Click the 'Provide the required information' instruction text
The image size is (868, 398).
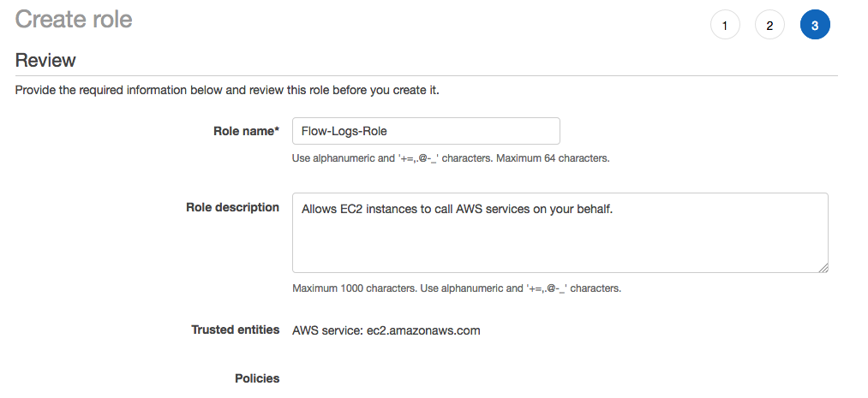(x=227, y=90)
